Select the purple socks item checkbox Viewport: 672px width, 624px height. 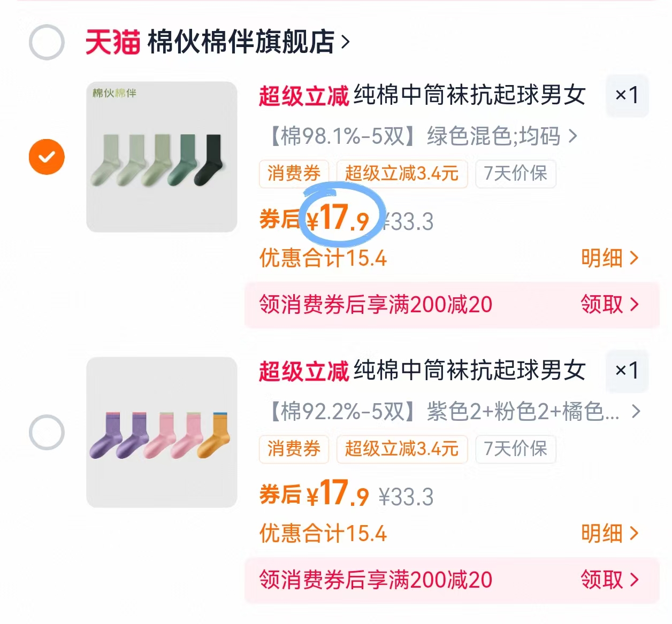[47, 432]
